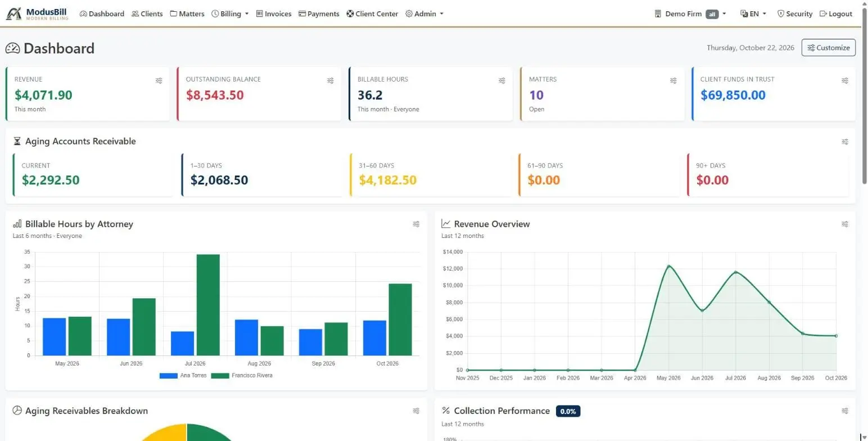
Task: Click the Francisco Rivera Jul 2026 bar
Action: [x=208, y=305]
